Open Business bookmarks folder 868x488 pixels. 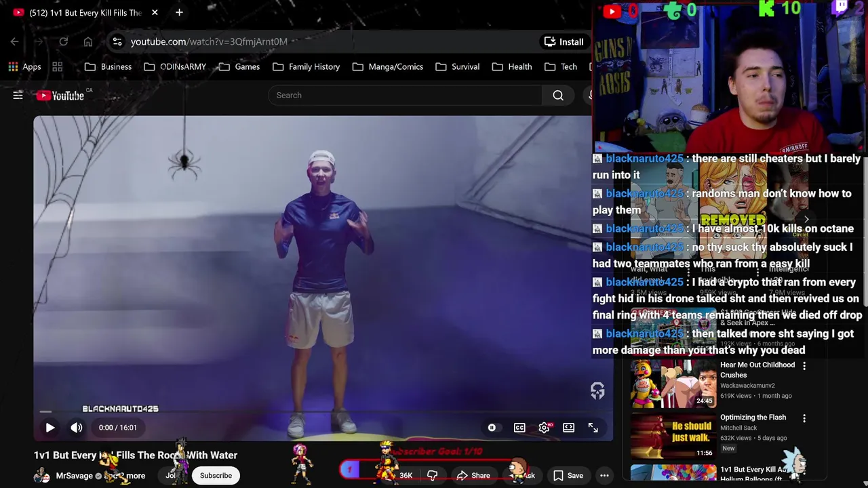(x=108, y=66)
